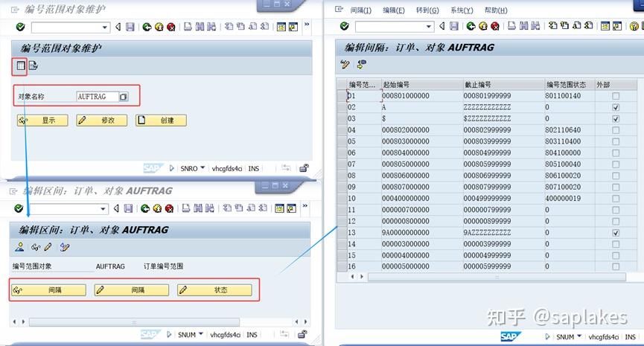
Task: Expand SNUM dropdown in 编辑间隔 window status bar
Action: [579, 336]
